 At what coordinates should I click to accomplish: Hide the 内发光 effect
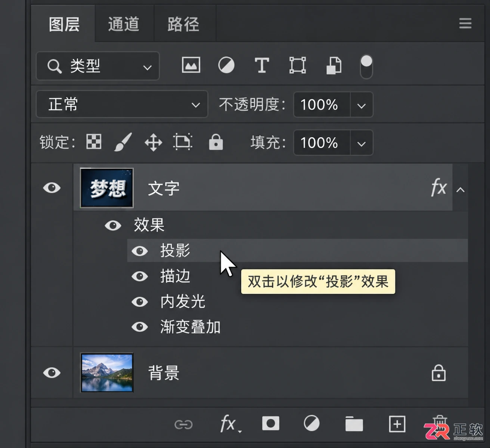pos(140,302)
